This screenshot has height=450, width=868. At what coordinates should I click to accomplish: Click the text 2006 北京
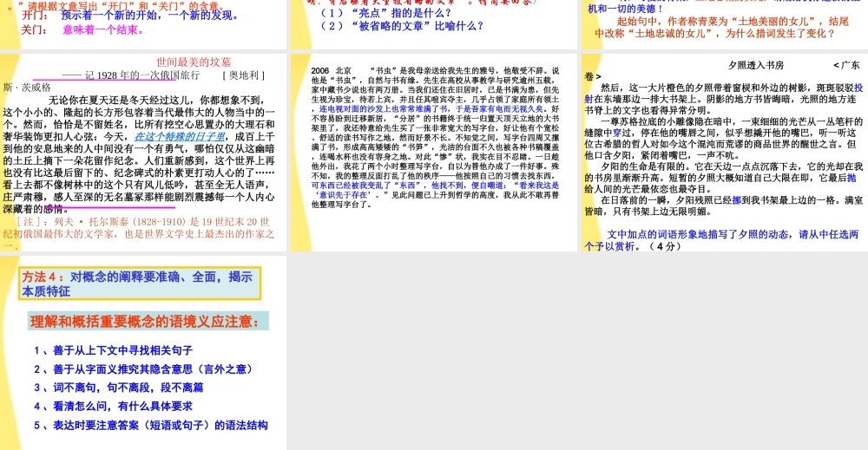pos(331,71)
